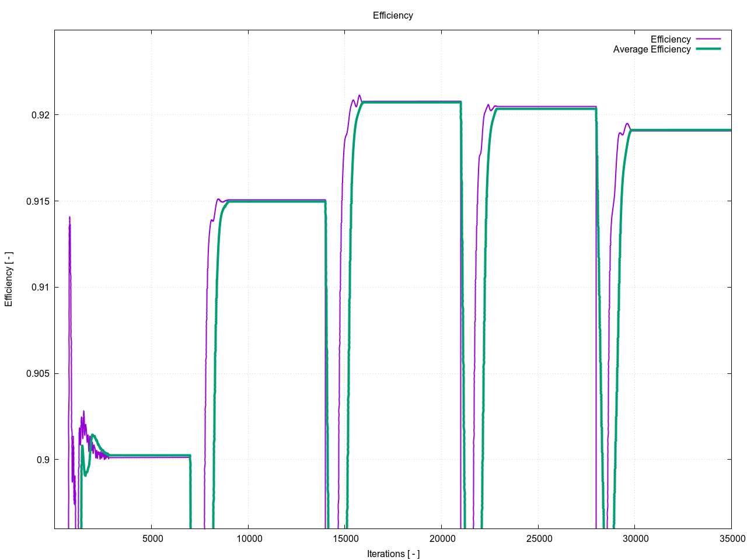Image resolution: width=747 pixels, height=560 pixels.
Task: Select the 10000 x-axis tick label
Action: tap(249, 538)
